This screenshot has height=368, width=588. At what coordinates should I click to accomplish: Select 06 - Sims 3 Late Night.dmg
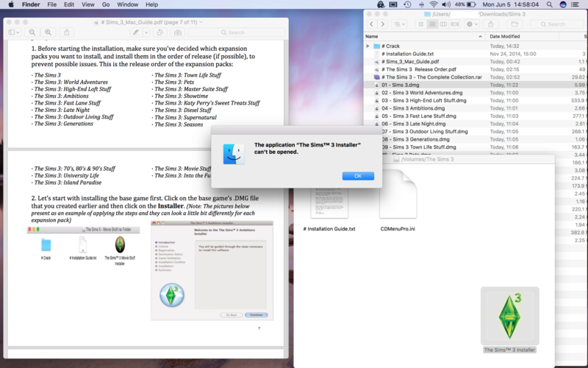click(476, 124)
